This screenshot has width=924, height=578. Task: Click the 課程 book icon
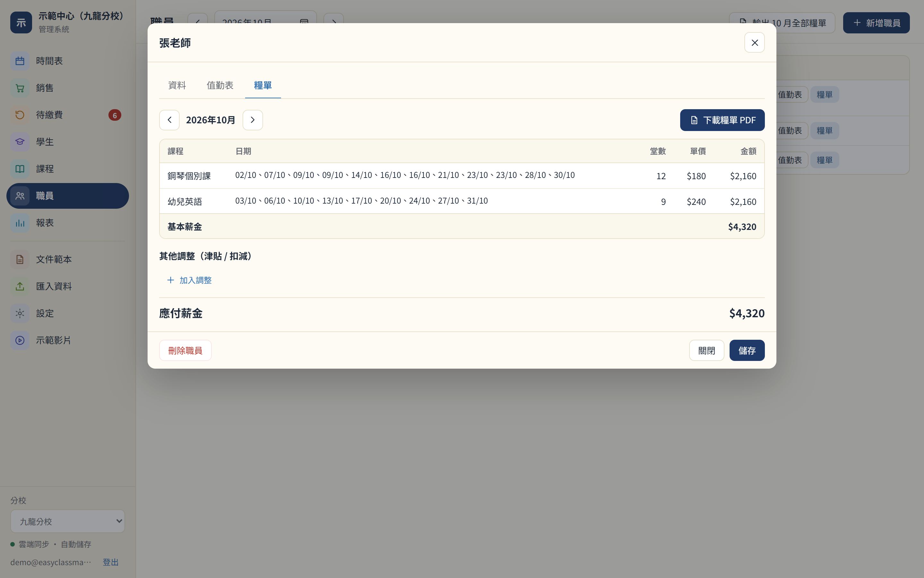(x=20, y=169)
